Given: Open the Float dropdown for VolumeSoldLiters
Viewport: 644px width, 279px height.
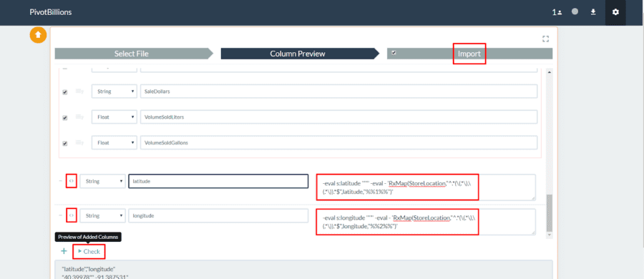Looking at the screenshot, I should pos(114,117).
